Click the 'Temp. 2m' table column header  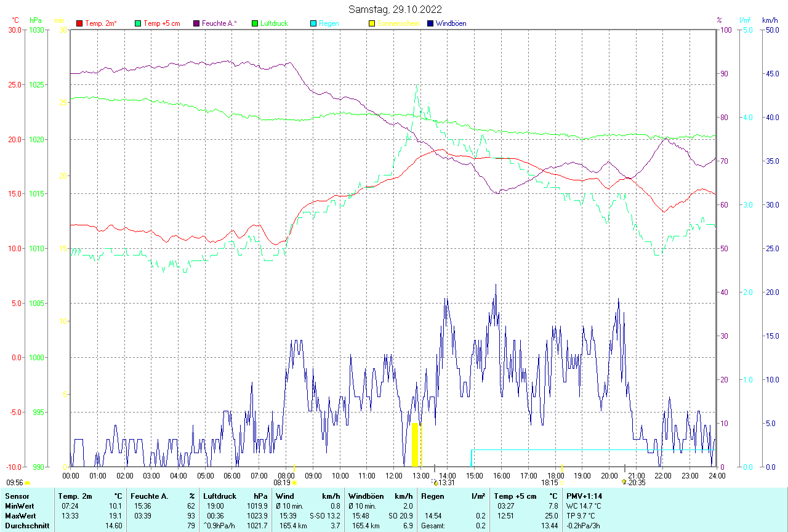pos(75,496)
